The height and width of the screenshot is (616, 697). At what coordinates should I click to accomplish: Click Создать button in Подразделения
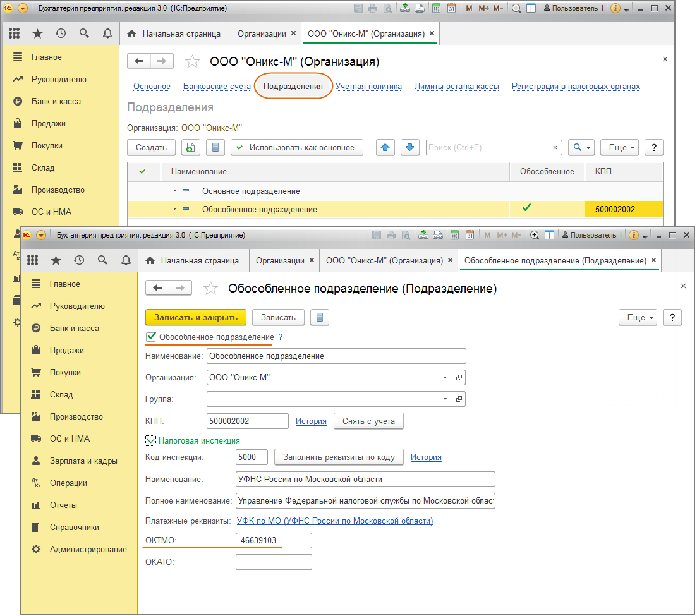point(151,148)
